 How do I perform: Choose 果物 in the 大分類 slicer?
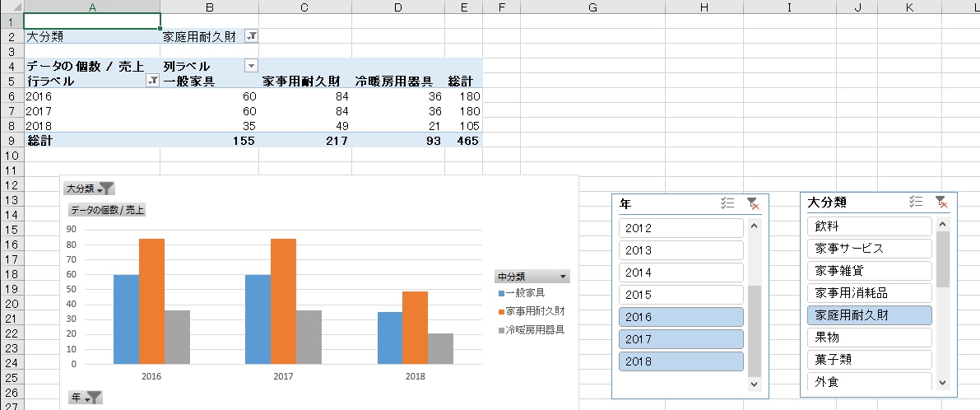pos(870,338)
